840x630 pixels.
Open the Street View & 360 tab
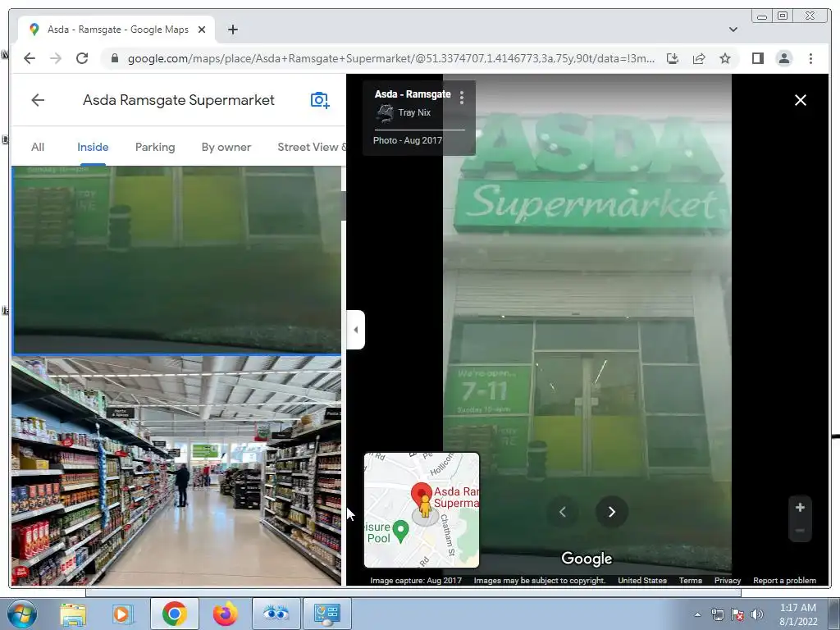[312, 148]
